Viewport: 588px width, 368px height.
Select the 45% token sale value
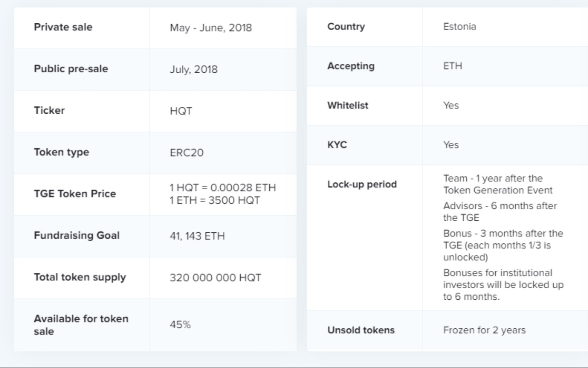click(180, 325)
